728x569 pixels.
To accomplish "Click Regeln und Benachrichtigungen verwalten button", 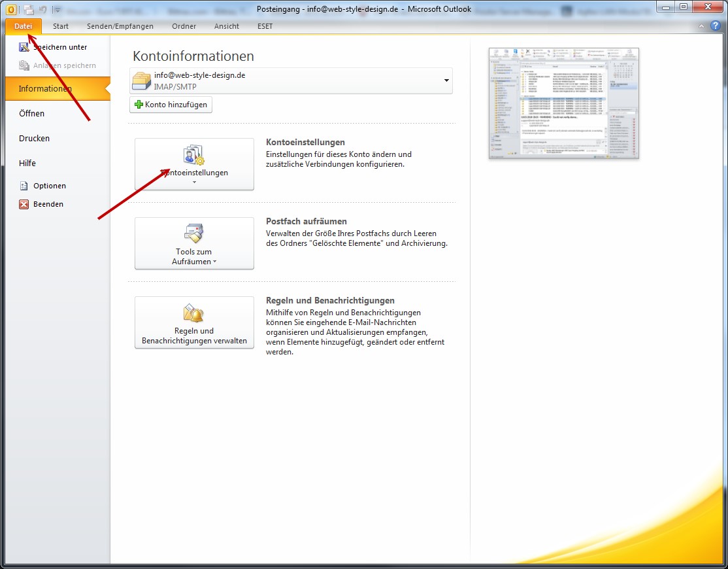I will [x=194, y=322].
